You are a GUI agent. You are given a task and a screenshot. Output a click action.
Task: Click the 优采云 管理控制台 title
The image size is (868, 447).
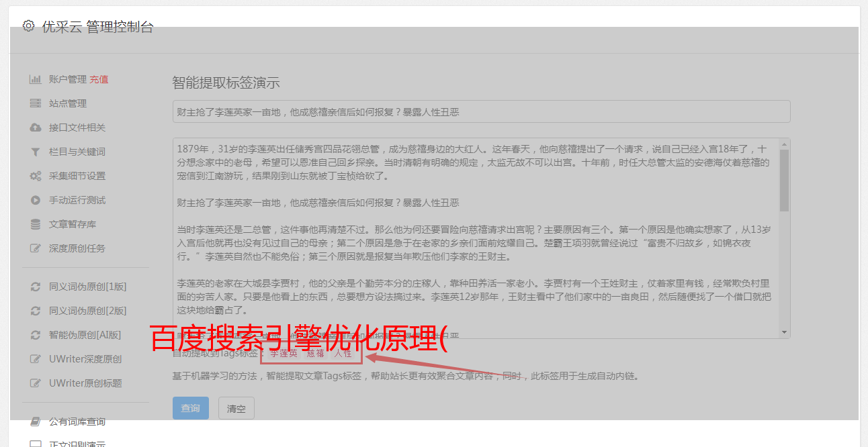(x=97, y=27)
